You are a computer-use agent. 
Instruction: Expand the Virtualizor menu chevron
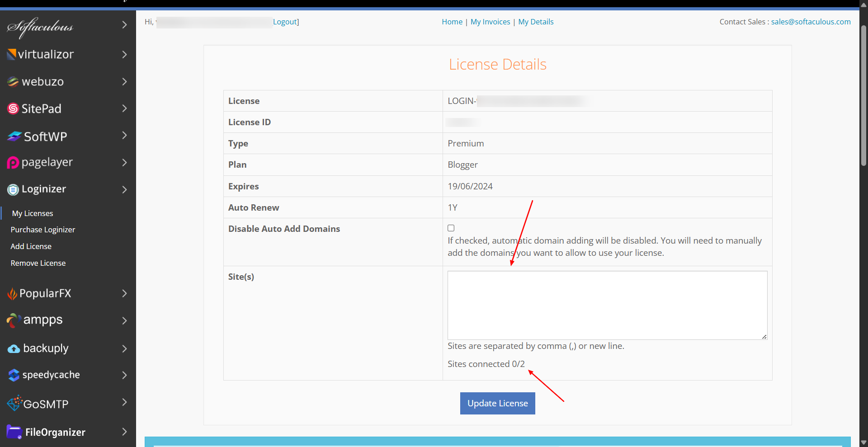(x=125, y=55)
